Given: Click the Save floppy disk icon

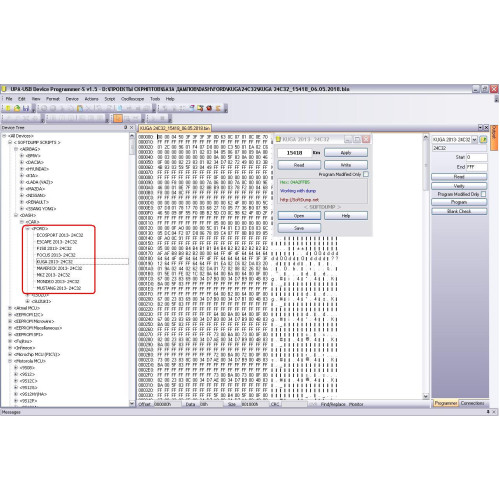Looking at the screenshot, I should (26, 108).
